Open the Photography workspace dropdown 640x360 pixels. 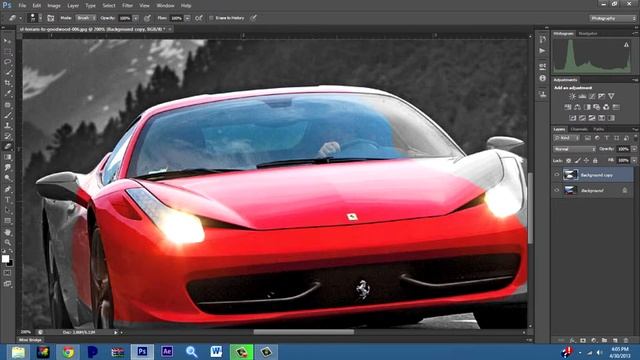613,18
